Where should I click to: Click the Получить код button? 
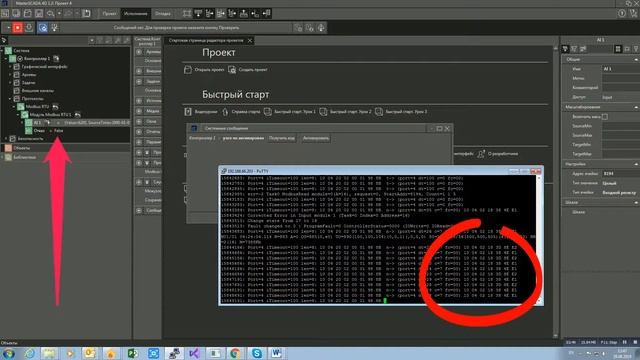coord(282,138)
